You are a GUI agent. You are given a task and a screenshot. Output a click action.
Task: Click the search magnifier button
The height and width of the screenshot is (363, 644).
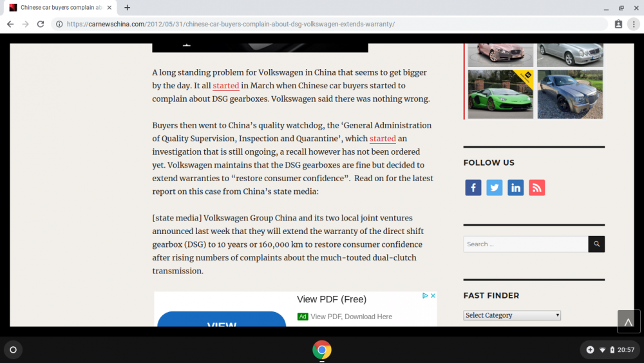click(x=596, y=244)
